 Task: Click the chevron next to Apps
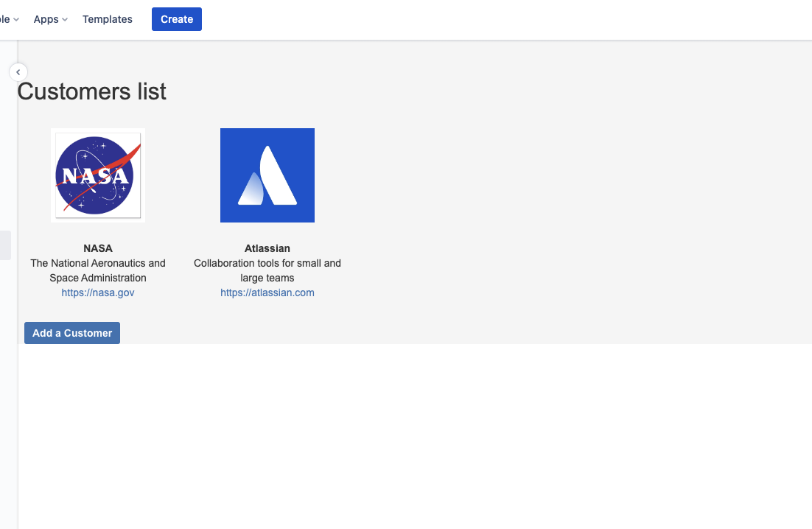[x=66, y=20]
